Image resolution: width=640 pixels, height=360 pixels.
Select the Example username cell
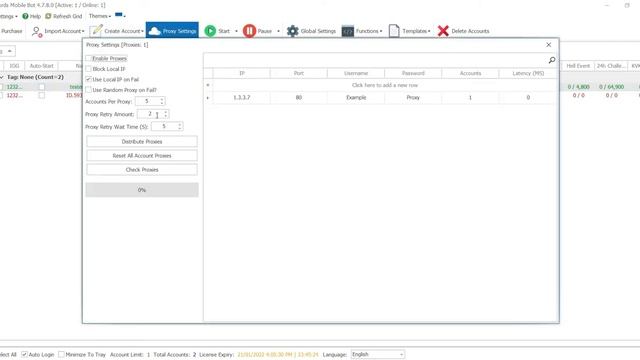(x=356, y=98)
